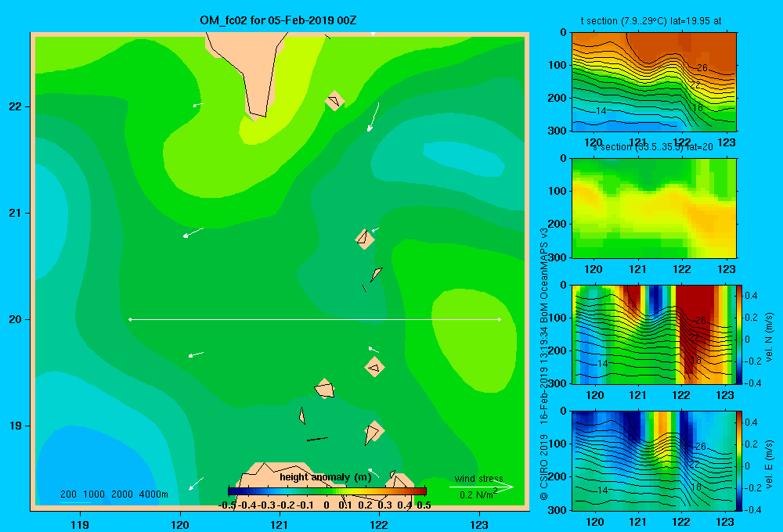Click the 26 contour label in temperature section
783x532 pixels.
coord(702,68)
